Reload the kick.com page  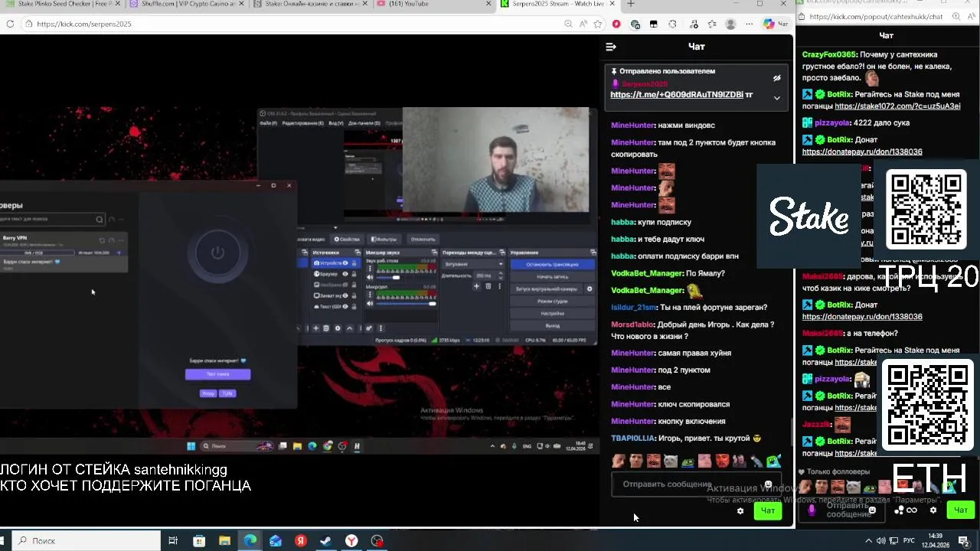pyautogui.click(x=10, y=24)
